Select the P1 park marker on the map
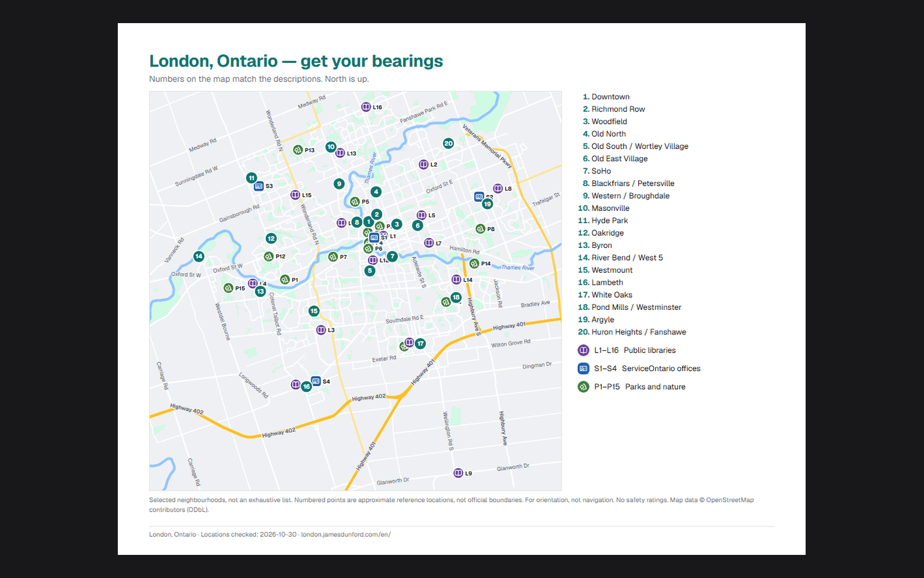924x578 pixels. (285, 280)
